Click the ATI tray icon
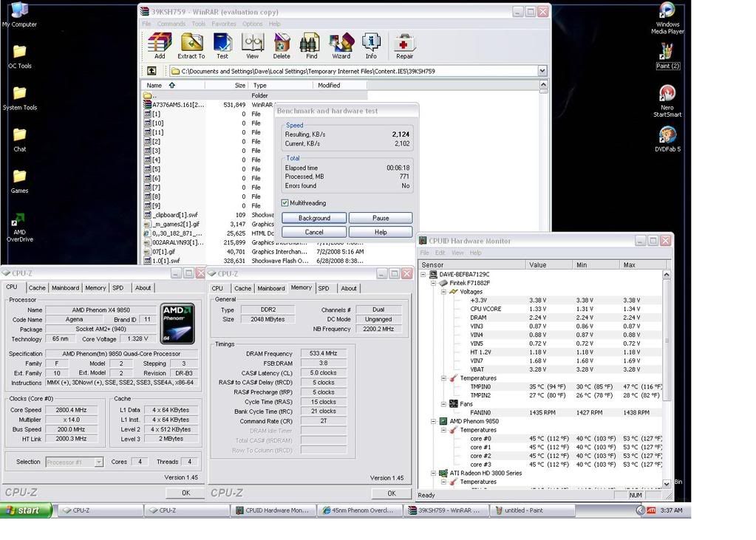Screen dimensions: 756x540 point(651,510)
